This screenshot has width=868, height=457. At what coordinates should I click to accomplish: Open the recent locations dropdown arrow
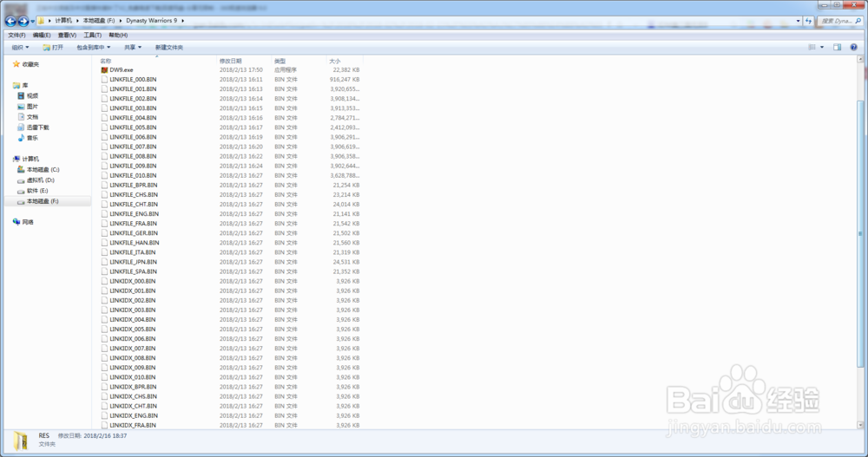(x=33, y=21)
